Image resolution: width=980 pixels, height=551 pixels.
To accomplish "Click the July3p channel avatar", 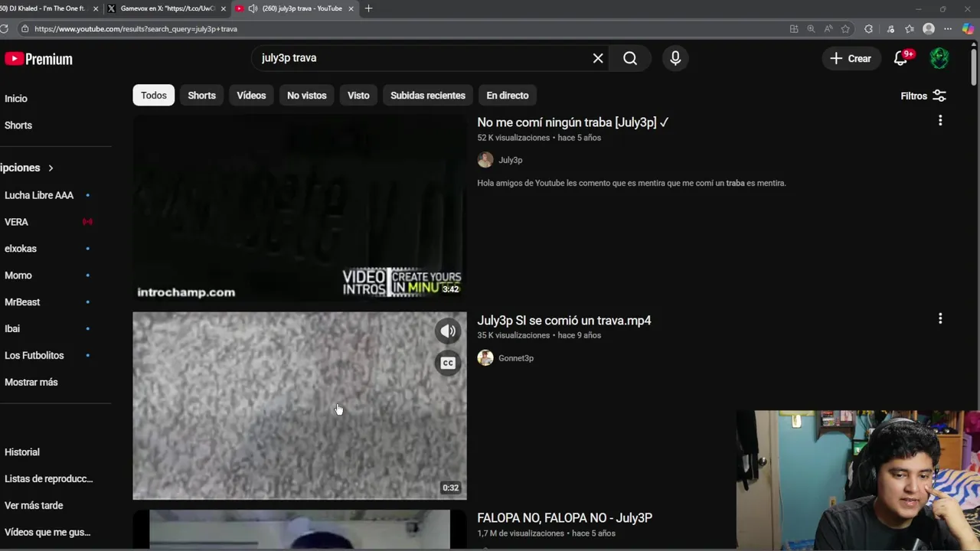I will 485,160.
